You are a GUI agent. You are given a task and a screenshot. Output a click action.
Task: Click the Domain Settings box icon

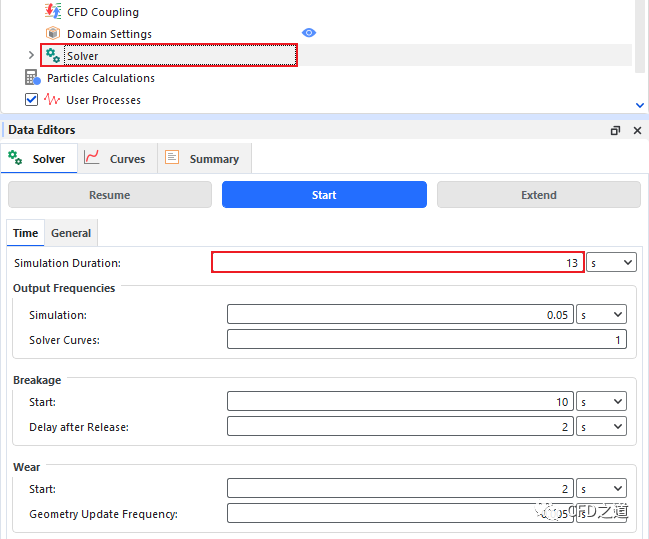coord(53,34)
